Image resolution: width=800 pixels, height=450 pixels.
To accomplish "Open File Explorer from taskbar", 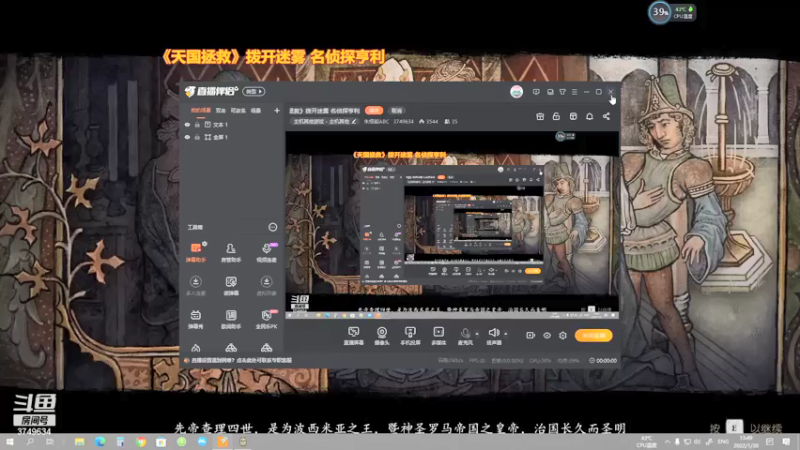I will (x=79, y=442).
